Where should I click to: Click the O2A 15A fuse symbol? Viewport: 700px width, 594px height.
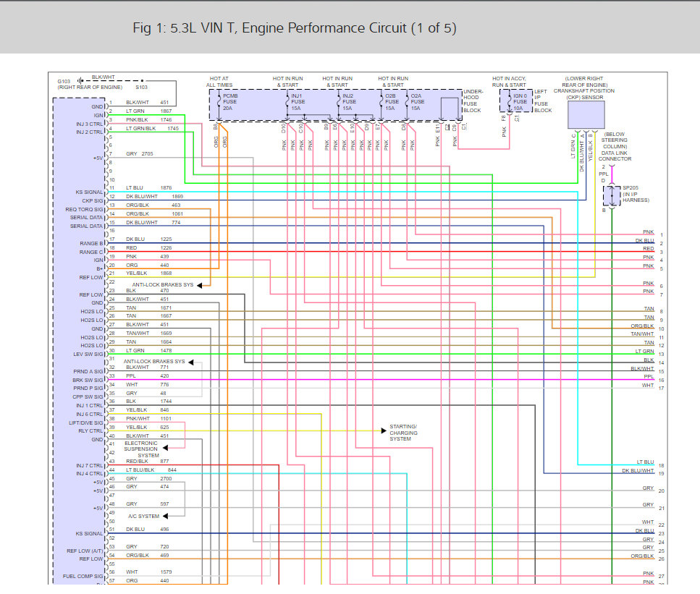point(407,103)
